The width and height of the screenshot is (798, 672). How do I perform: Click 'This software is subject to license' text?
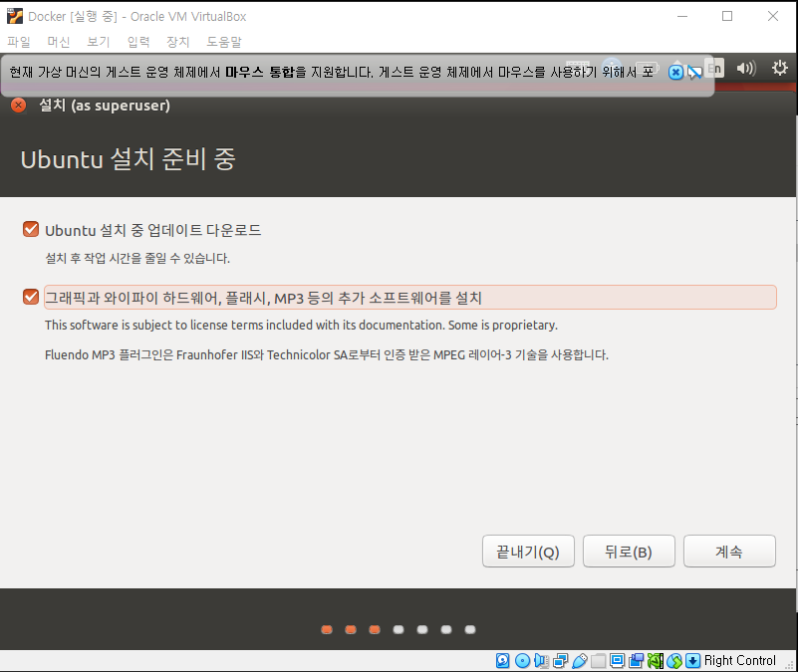click(301, 326)
